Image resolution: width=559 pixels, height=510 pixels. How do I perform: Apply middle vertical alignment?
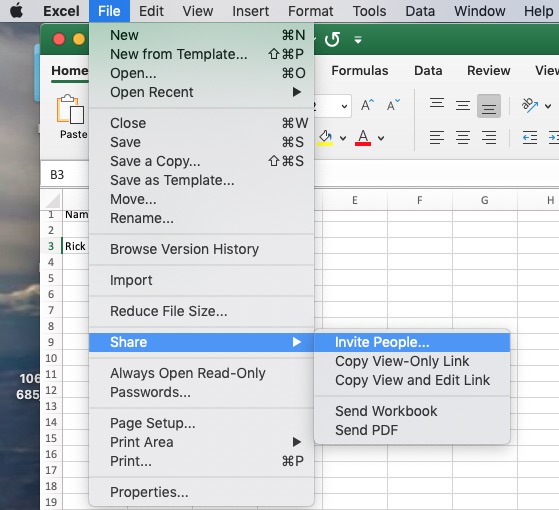463,105
